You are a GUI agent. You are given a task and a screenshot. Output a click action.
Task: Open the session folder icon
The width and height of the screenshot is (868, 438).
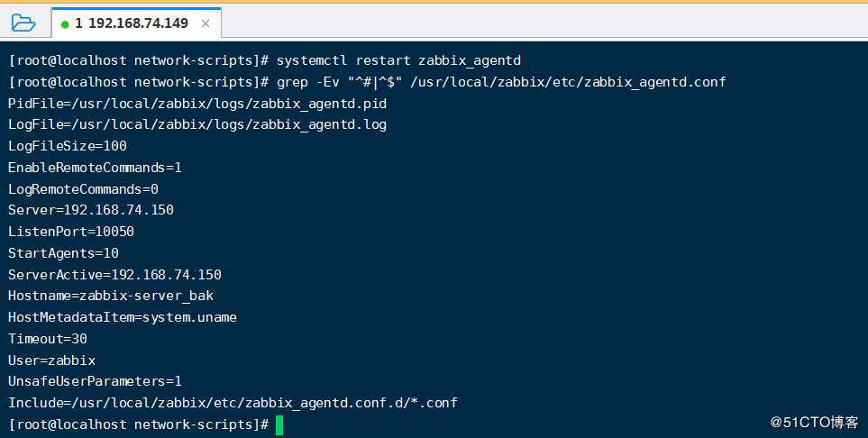click(x=23, y=23)
